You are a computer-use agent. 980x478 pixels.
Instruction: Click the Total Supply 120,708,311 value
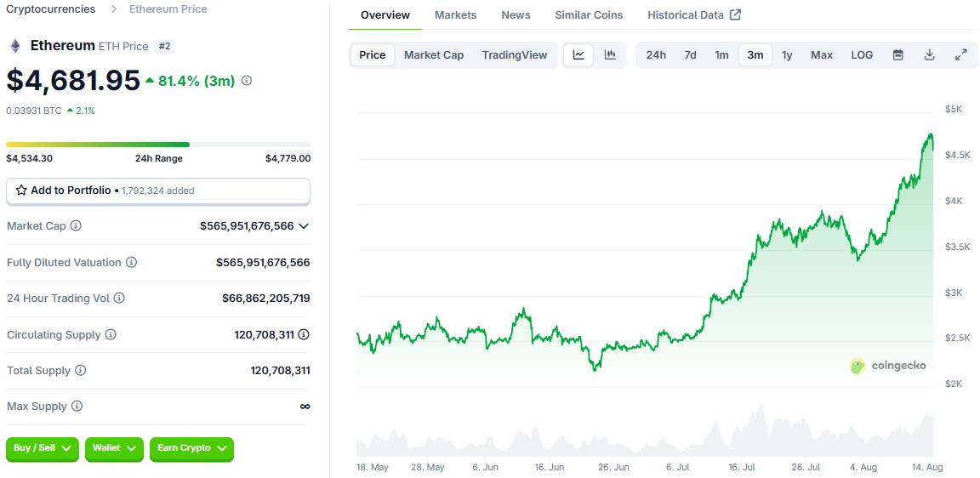pos(280,371)
